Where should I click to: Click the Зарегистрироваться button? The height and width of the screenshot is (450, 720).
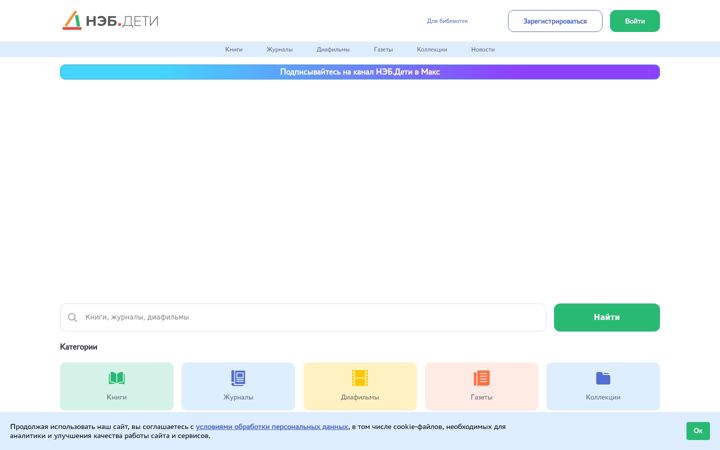[555, 21]
